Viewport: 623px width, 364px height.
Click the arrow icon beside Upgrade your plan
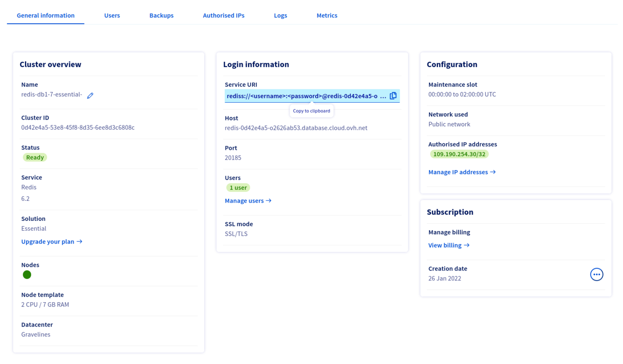click(x=80, y=241)
